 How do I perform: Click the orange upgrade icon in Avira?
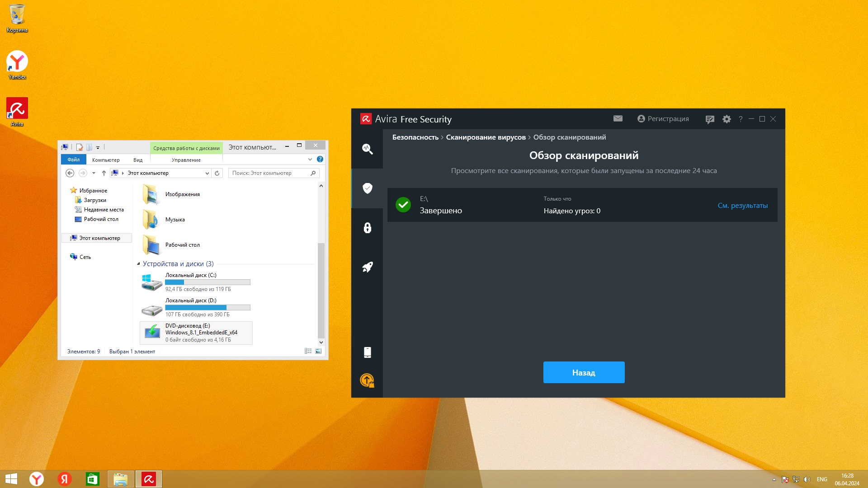(x=367, y=380)
